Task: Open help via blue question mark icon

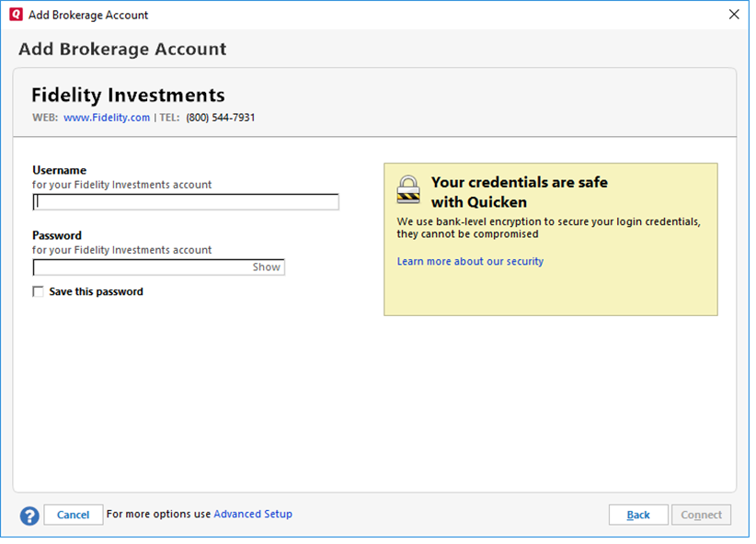Action: (x=29, y=516)
